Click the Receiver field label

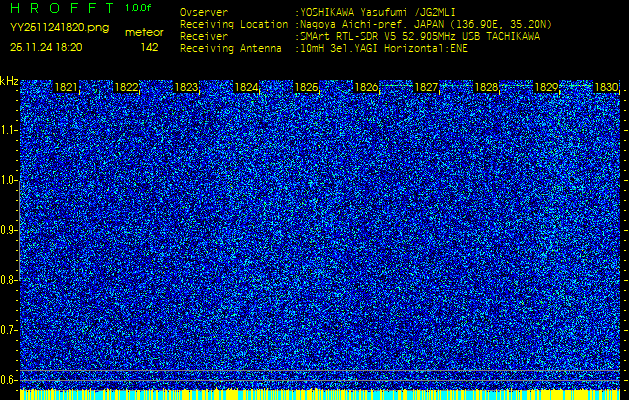(x=204, y=37)
